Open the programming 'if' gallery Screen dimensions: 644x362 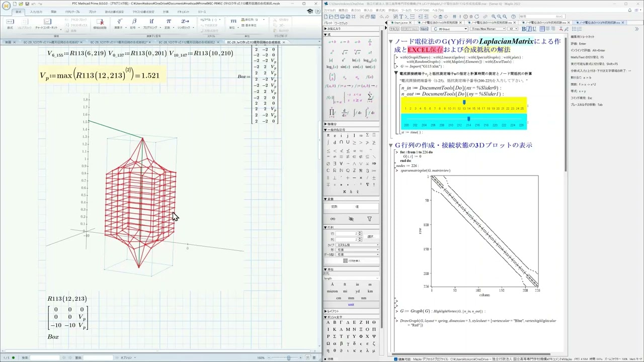[151, 23]
